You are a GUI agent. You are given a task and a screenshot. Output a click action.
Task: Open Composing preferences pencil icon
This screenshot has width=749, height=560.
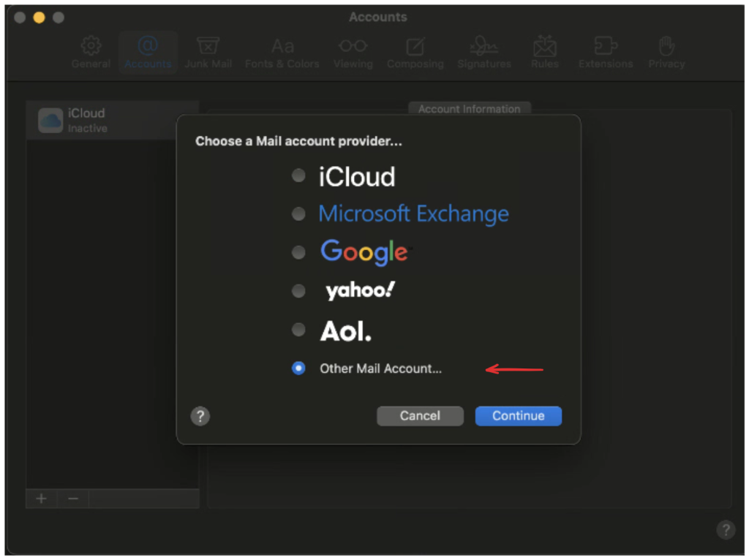pyautogui.click(x=415, y=47)
